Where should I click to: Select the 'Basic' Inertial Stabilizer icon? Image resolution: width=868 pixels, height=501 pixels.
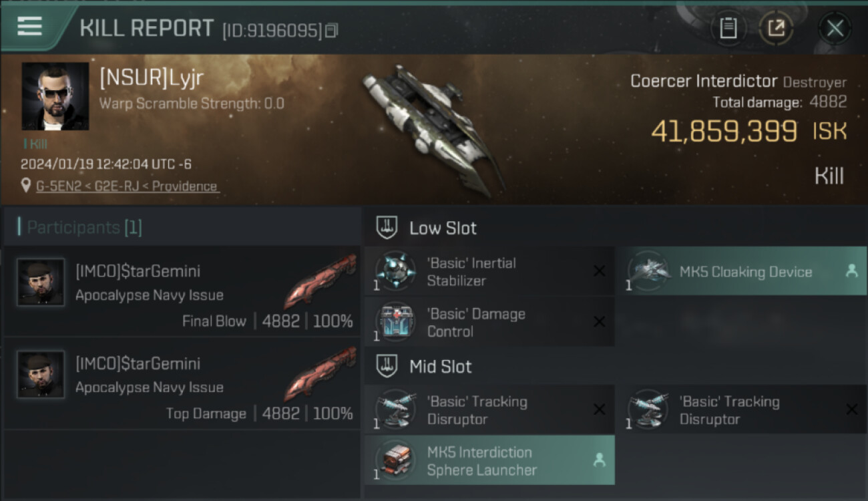click(x=395, y=272)
